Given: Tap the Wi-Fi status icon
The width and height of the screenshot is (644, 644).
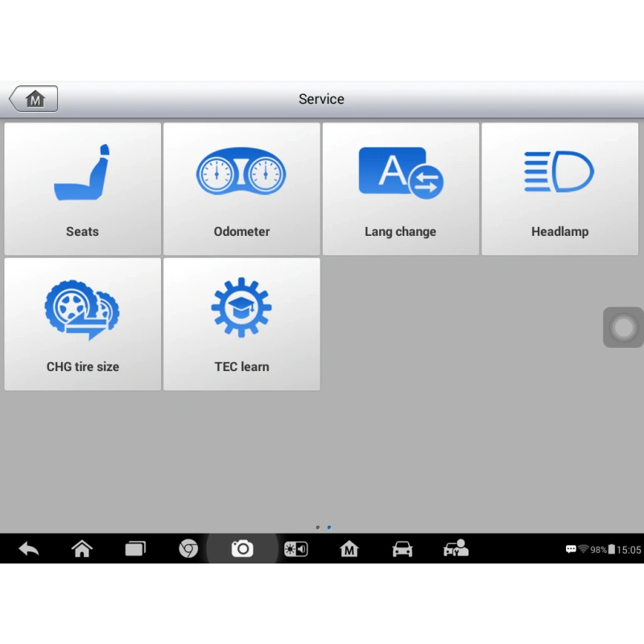Looking at the screenshot, I should [583, 549].
